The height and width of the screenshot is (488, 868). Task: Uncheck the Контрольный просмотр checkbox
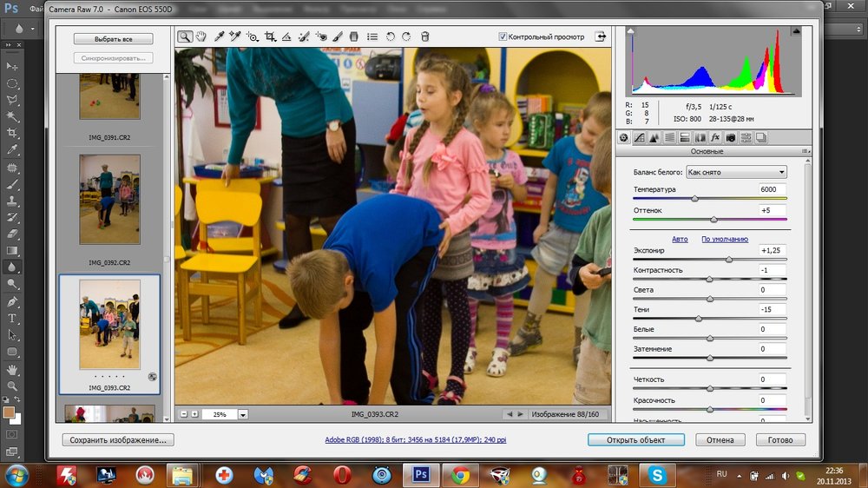(x=503, y=37)
